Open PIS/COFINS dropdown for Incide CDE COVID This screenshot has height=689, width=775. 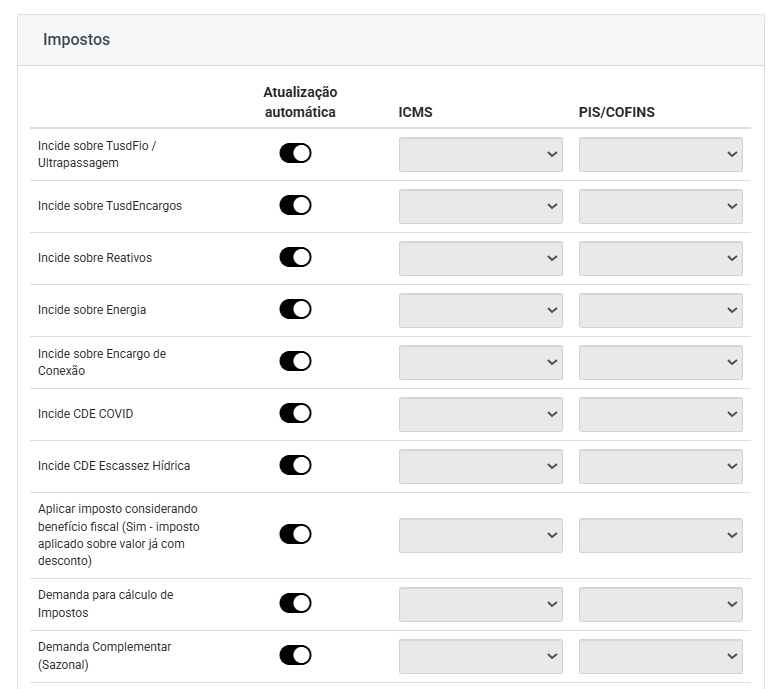pyautogui.click(x=660, y=414)
